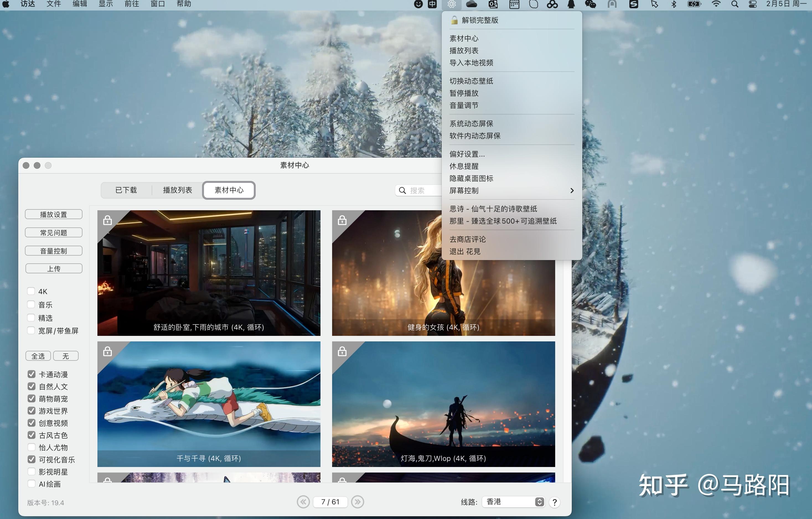This screenshot has height=519, width=812.
Task: Uncheck the 卡通动漫 category
Action: click(x=31, y=374)
